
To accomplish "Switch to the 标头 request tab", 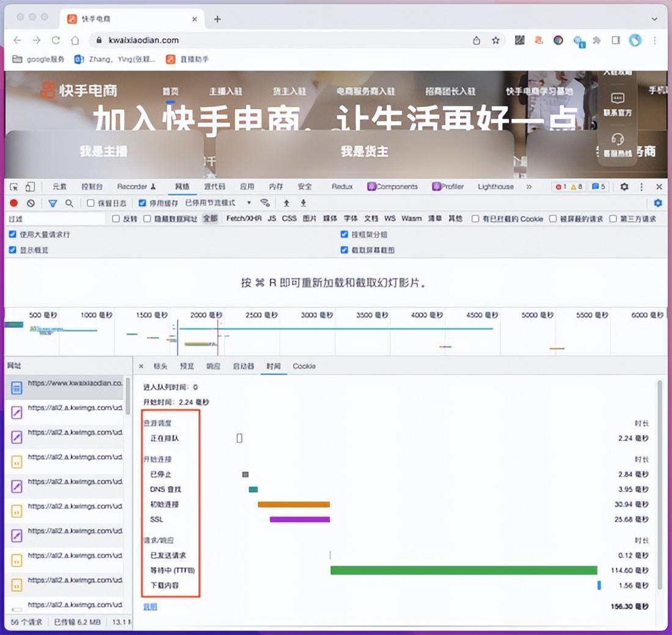I will [x=160, y=366].
